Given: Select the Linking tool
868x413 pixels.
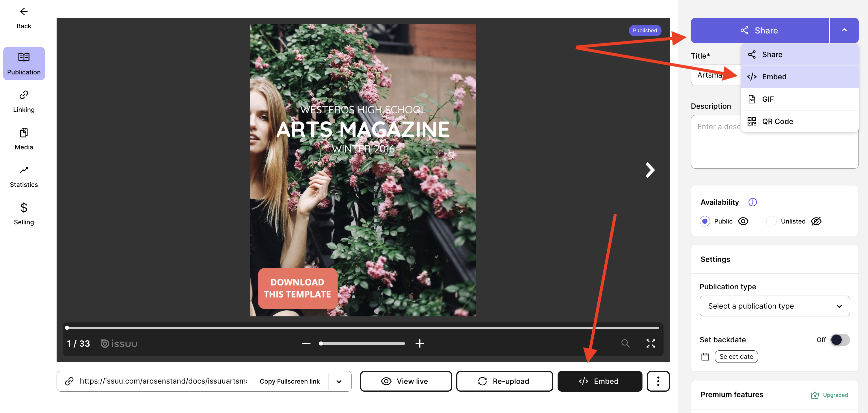Looking at the screenshot, I should click(24, 101).
